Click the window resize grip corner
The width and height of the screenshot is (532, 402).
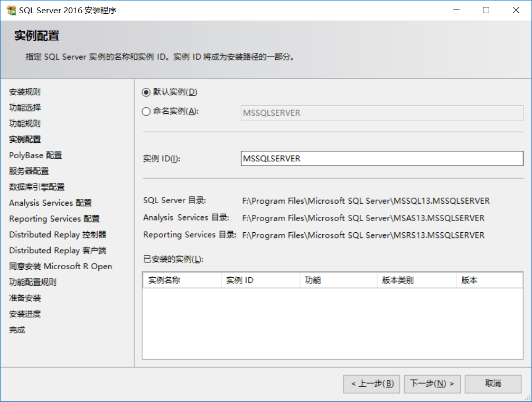point(528,398)
